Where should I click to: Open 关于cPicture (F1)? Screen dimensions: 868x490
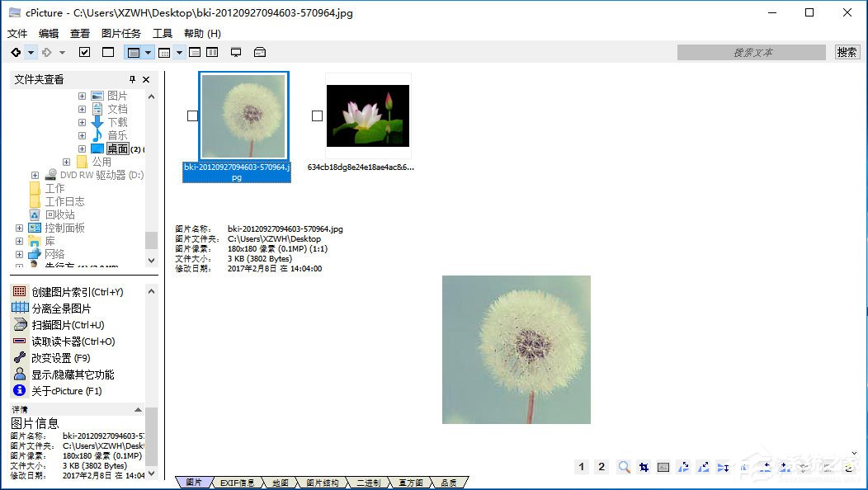pos(67,391)
